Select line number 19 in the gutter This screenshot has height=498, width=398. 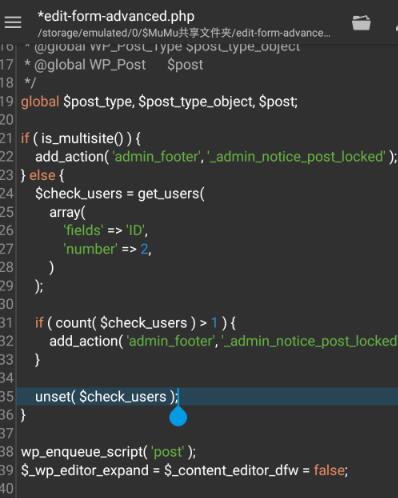pyautogui.click(x=7, y=101)
